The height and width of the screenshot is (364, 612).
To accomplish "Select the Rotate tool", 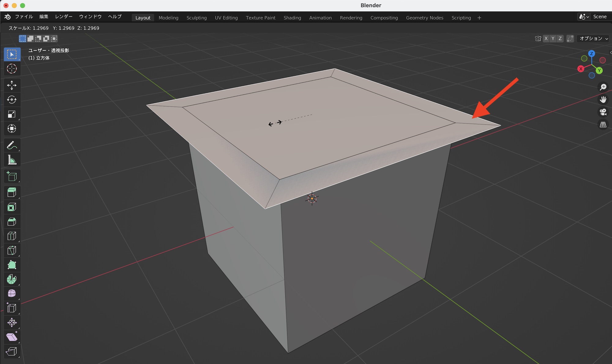I will pyautogui.click(x=12, y=100).
